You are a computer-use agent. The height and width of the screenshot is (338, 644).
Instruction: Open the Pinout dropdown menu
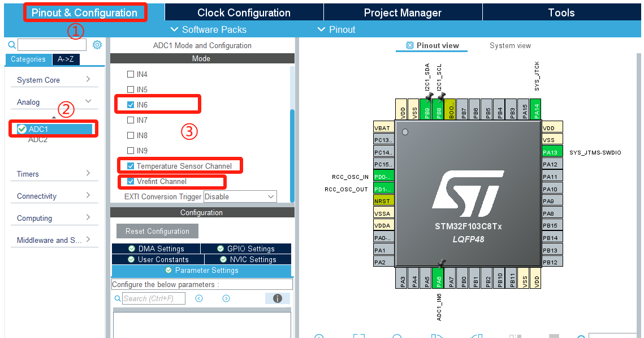(x=336, y=29)
